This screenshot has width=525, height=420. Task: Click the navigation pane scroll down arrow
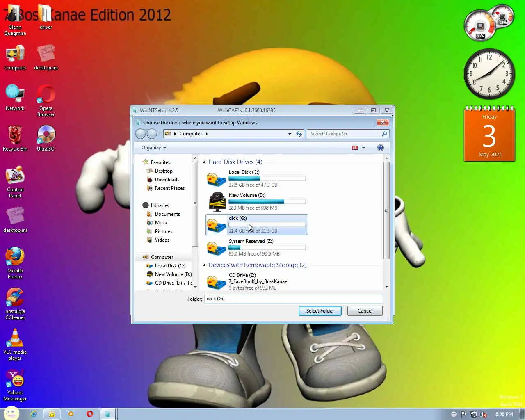(x=195, y=287)
